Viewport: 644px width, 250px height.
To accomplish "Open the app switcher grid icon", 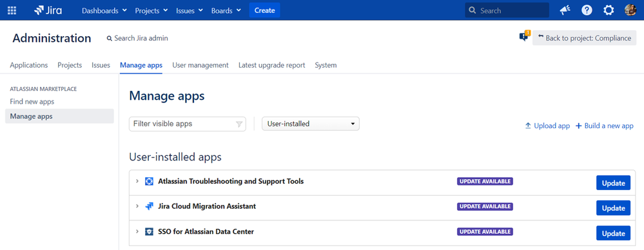I will point(12,10).
